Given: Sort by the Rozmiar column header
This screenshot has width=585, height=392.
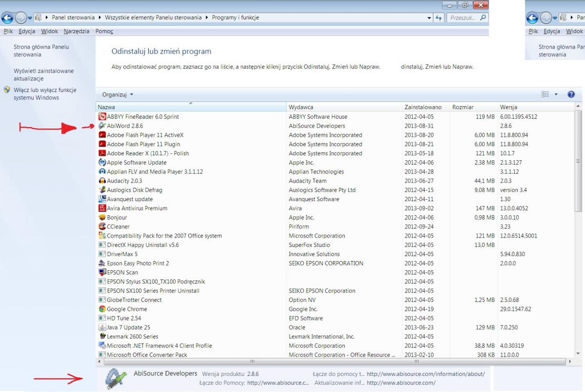Looking at the screenshot, I should 474,107.
